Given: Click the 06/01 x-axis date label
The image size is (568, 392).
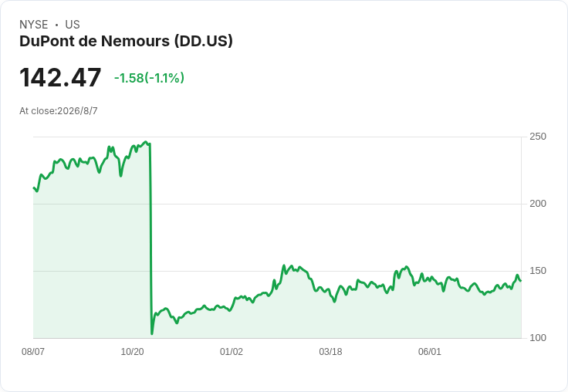Looking at the screenshot, I should [430, 351].
